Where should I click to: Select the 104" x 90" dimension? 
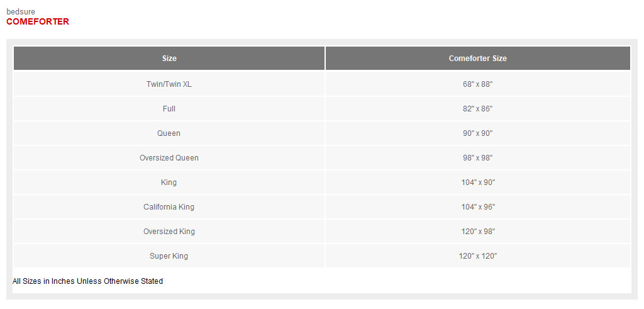tap(477, 183)
